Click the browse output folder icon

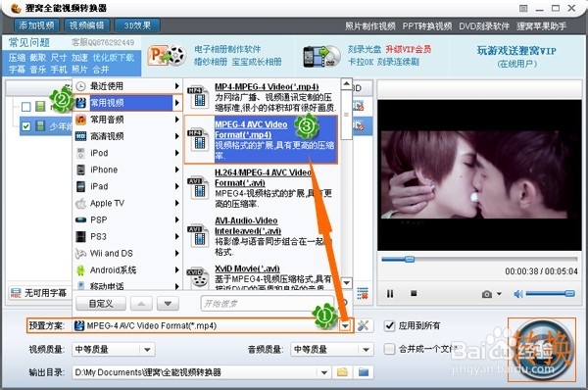[342, 372]
